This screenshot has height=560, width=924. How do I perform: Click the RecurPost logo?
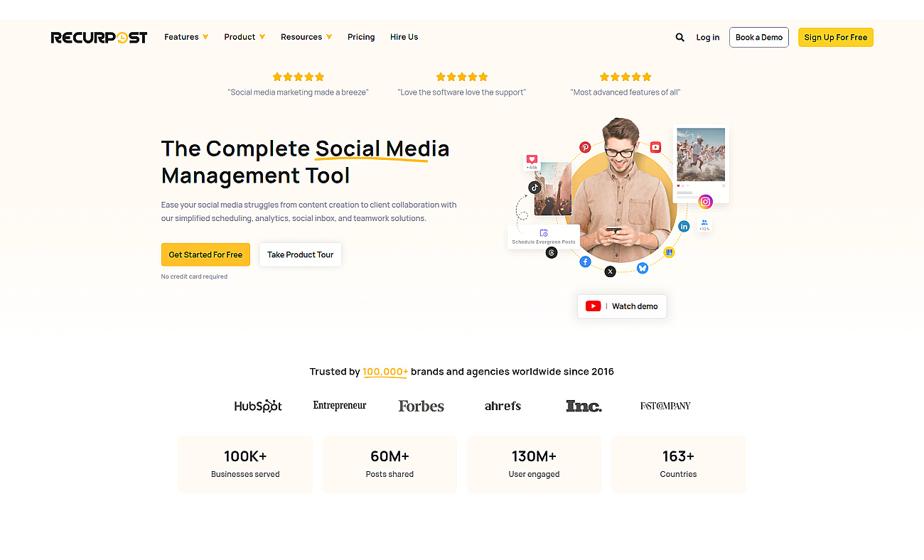coord(99,37)
